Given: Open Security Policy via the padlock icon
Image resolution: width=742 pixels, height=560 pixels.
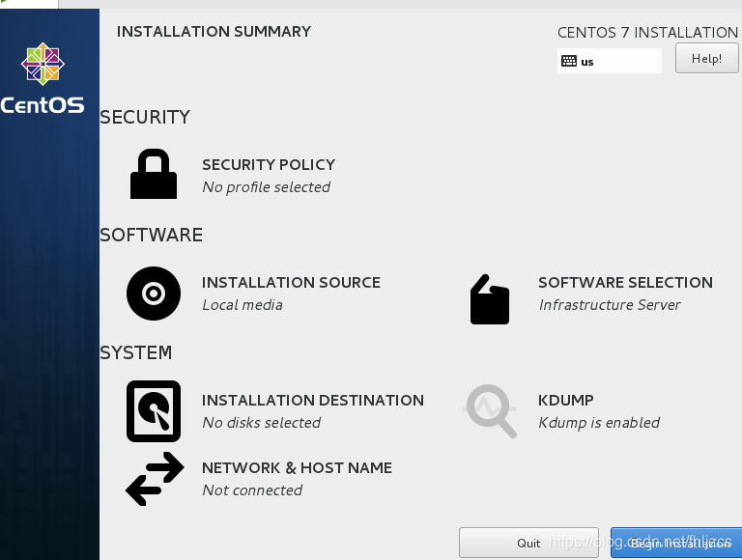Looking at the screenshot, I should point(154,174).
